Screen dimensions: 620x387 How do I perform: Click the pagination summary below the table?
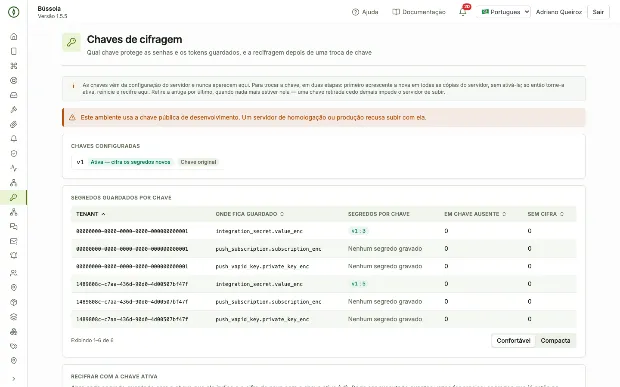click(x=92, y=340)
